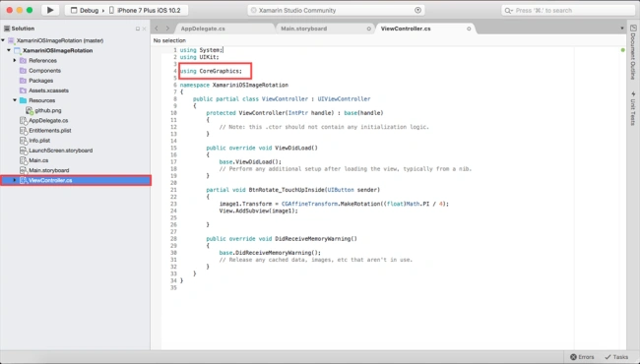Collapse the Resources folder
The width and height of the screenshot is (640, 364).
(x=15, y=100)
